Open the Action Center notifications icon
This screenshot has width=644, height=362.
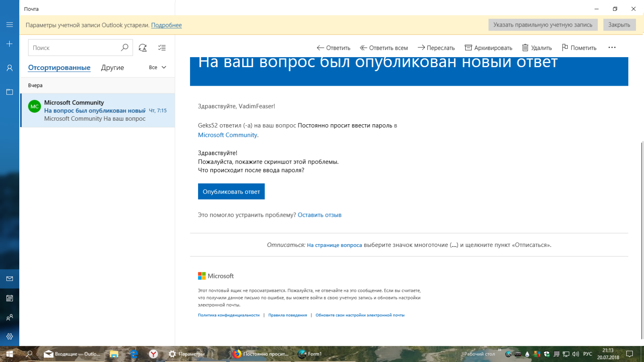coord(630,354)
